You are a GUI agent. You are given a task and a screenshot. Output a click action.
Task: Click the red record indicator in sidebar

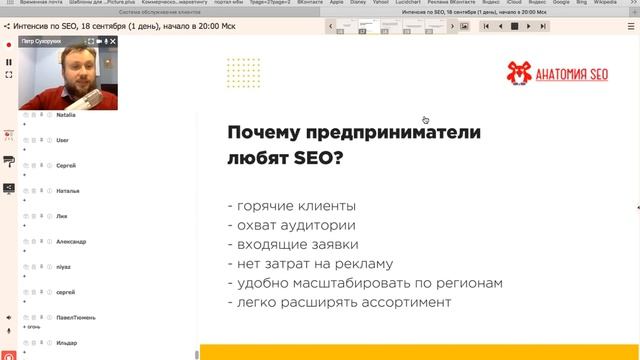pos(9,45)
